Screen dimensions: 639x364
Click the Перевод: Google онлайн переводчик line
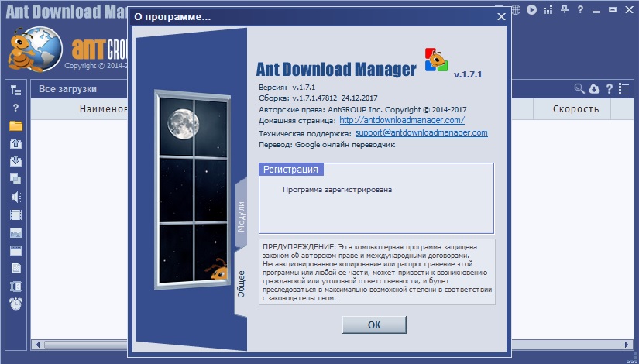[x=327, y=145]
